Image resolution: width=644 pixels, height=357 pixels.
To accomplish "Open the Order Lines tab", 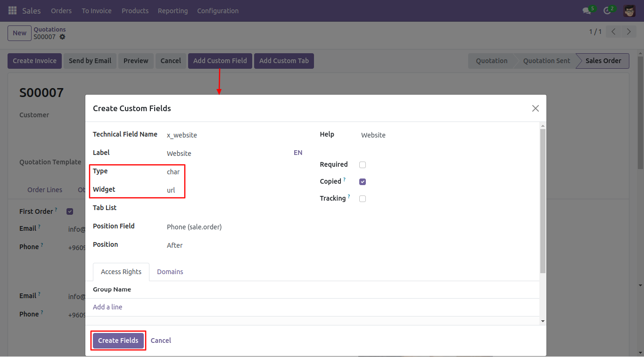I will (x=45, y=190).
